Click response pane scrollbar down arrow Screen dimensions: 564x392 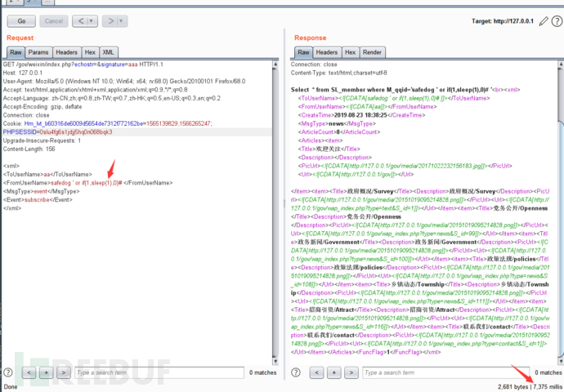click(x=561, y=361)
